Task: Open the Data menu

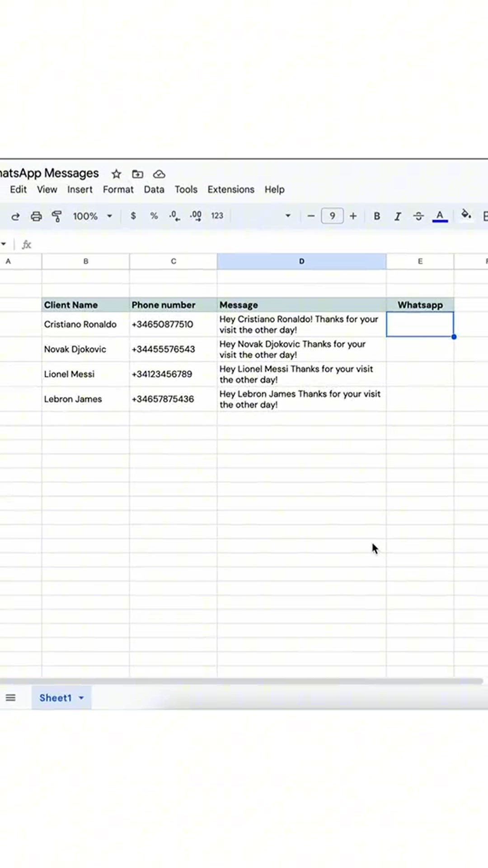Action: [154, 189]
